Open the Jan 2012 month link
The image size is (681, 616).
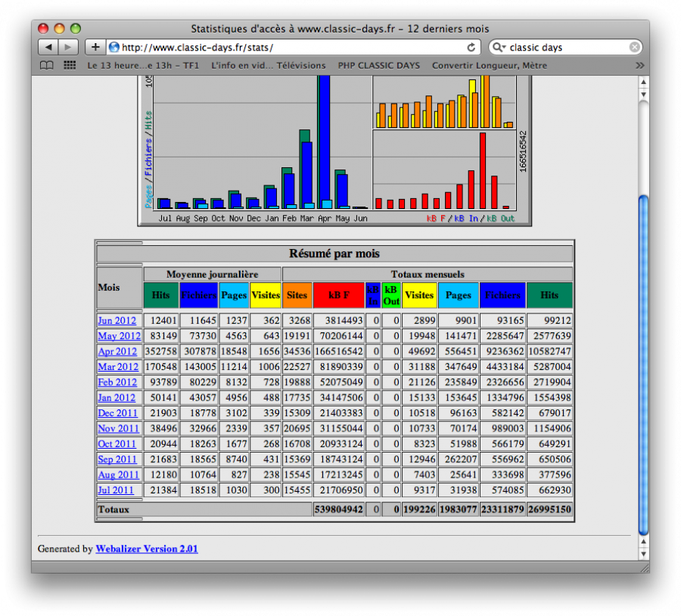click(x=117, y=397)
